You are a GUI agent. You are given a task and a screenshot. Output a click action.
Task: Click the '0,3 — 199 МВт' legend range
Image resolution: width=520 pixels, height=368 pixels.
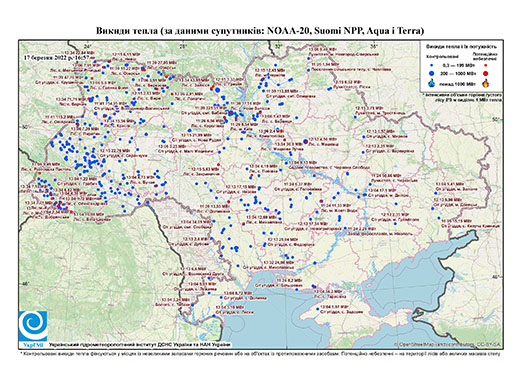point(458,66)
